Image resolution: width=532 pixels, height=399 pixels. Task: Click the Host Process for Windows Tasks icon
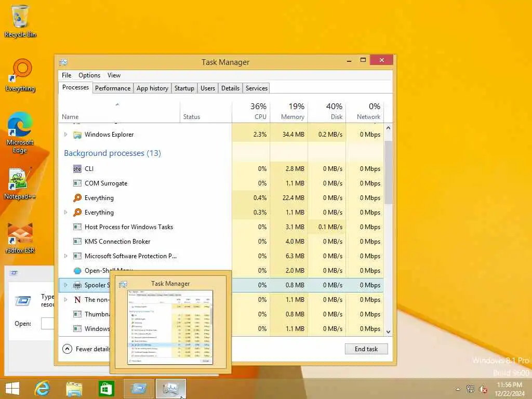point(77,227)
